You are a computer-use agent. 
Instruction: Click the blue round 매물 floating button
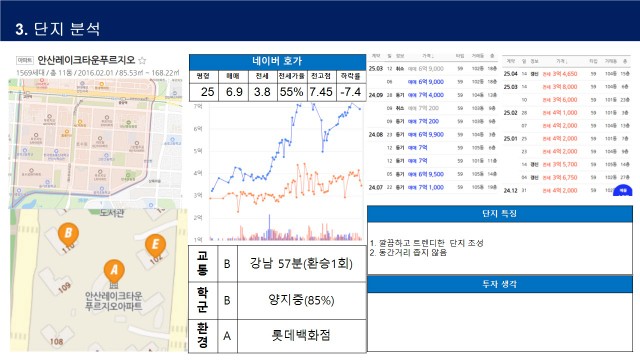click(623, 191)
